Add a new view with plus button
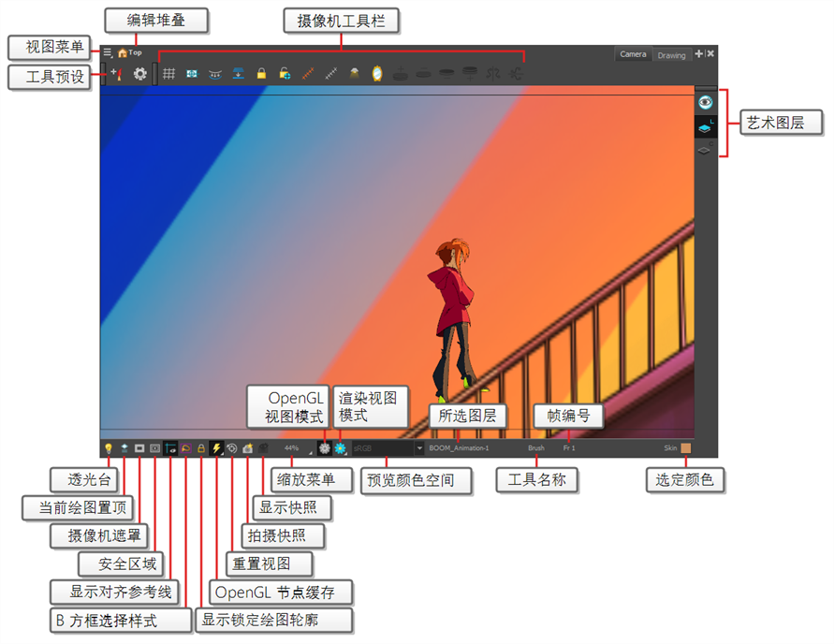The width and height of the screenshot is (834, 644). [698, 54]
